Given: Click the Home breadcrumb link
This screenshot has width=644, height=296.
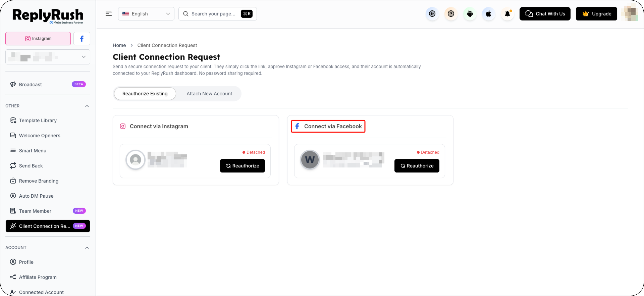Looking at the screenshot, I should pos(119,45).
